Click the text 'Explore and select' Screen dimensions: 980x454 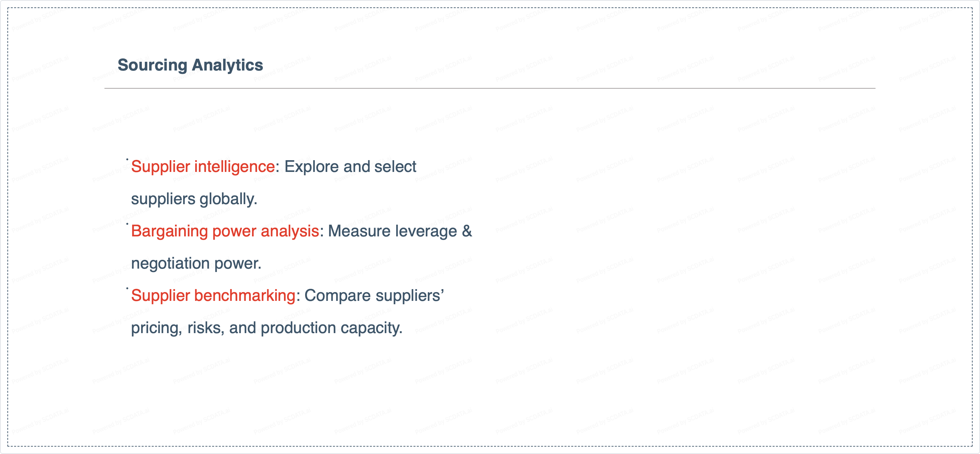(x=350, y=167)
